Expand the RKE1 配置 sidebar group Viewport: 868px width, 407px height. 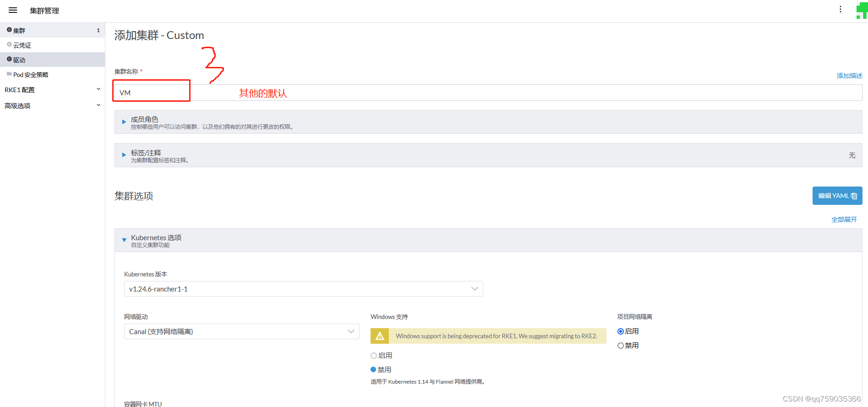(x=52, y=90)
